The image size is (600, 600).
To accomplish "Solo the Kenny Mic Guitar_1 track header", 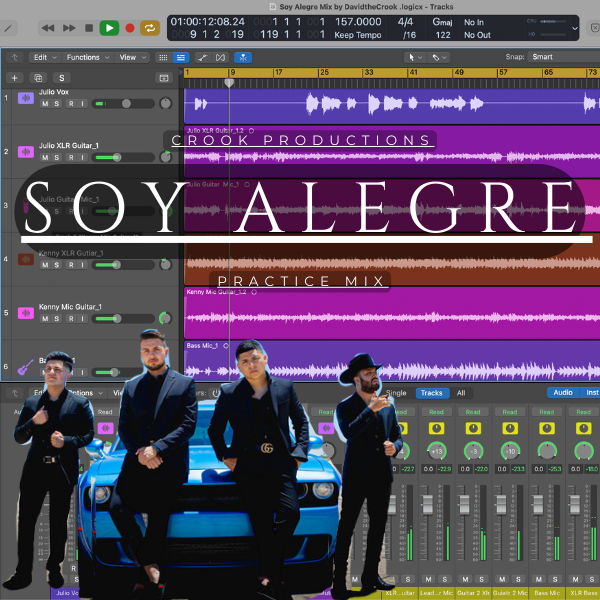I will point(56,318).
